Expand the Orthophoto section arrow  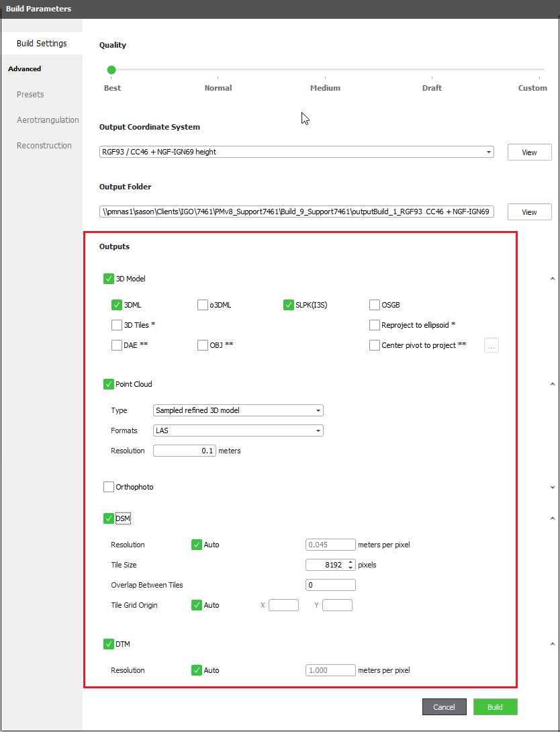coord(553,487)
